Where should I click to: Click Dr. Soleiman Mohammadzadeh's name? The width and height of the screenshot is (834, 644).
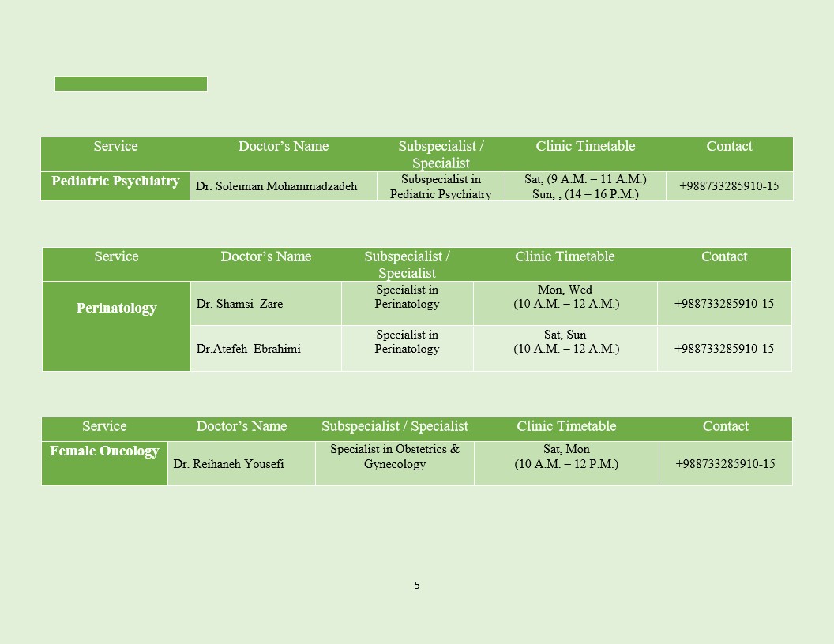tap(276, 187)
